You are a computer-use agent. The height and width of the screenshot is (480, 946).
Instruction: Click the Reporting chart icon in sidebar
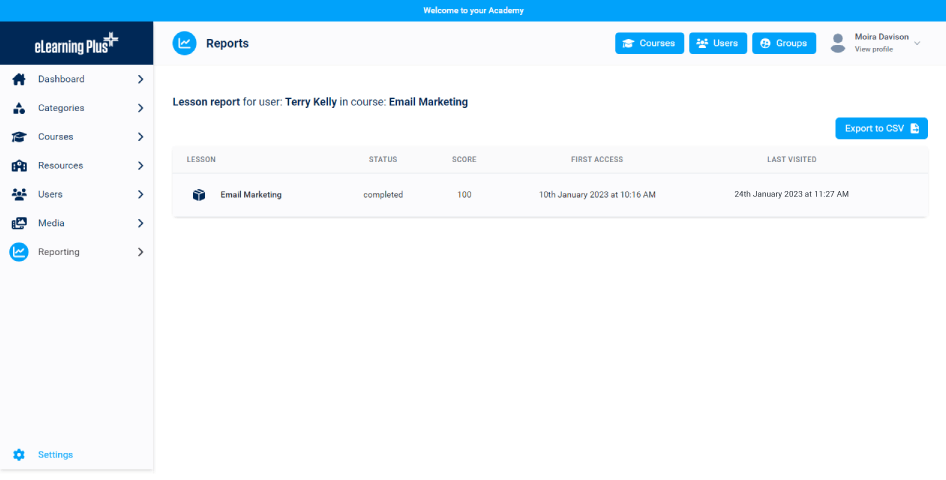(x=19, y=252)
